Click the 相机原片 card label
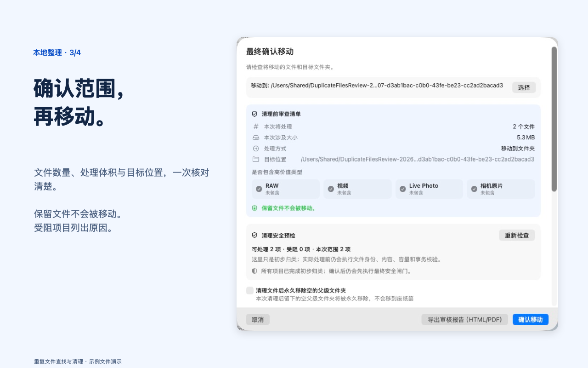The image size is (588, 368). 492,186
